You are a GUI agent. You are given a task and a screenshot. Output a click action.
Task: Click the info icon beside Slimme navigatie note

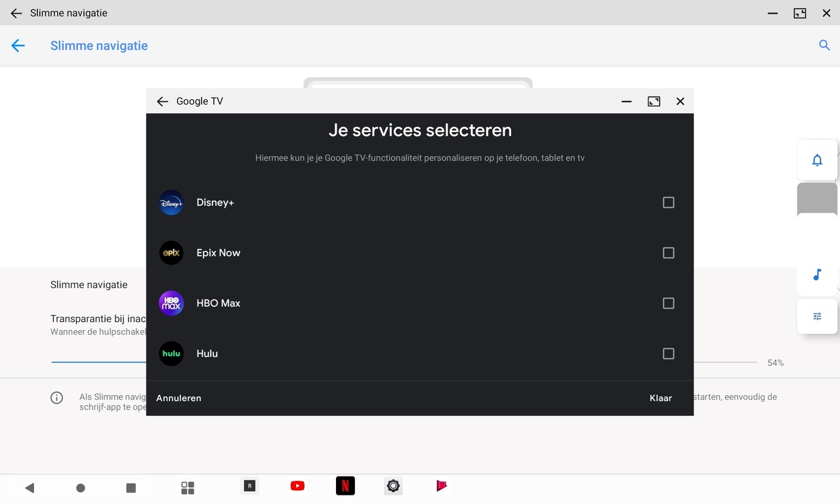pyautogui.click(x=57, y=398)
